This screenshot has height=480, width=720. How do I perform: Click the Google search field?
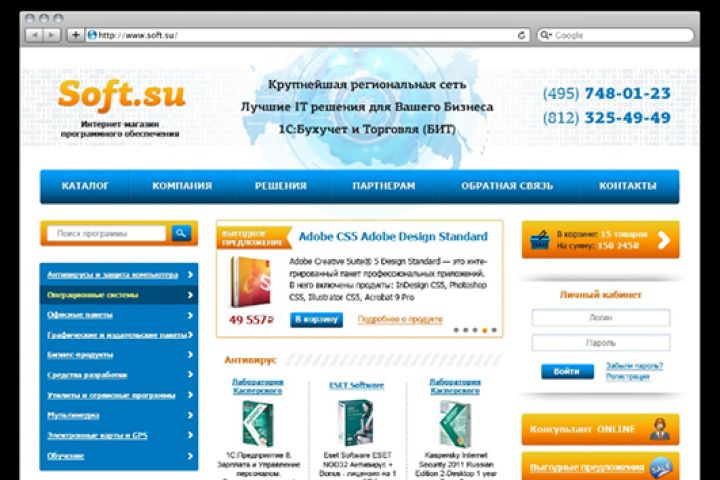click(x=615, y=35)
